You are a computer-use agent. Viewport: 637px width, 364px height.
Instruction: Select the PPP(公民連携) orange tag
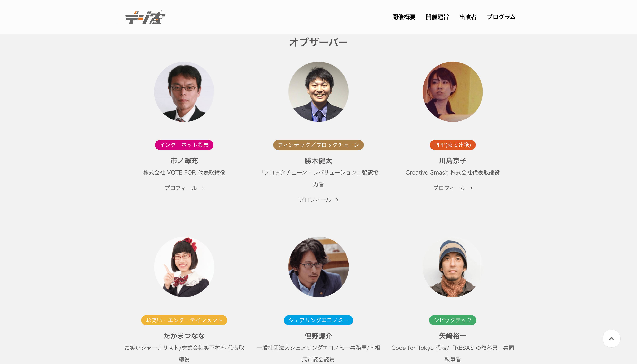453,145
